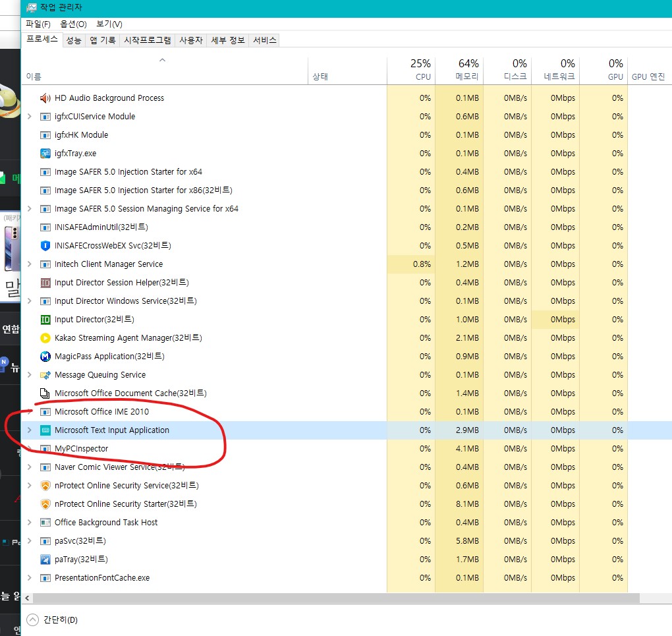
Task: Click the igfxCUIService Module icon
Action: [45, 117]
